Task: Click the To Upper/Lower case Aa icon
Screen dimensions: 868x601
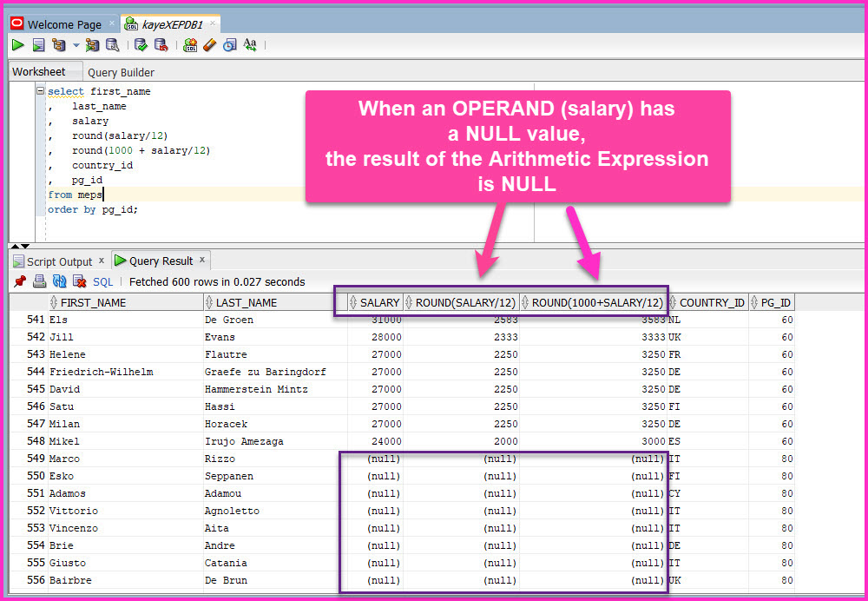Action: pyautogui.click(x=250, y=45)
